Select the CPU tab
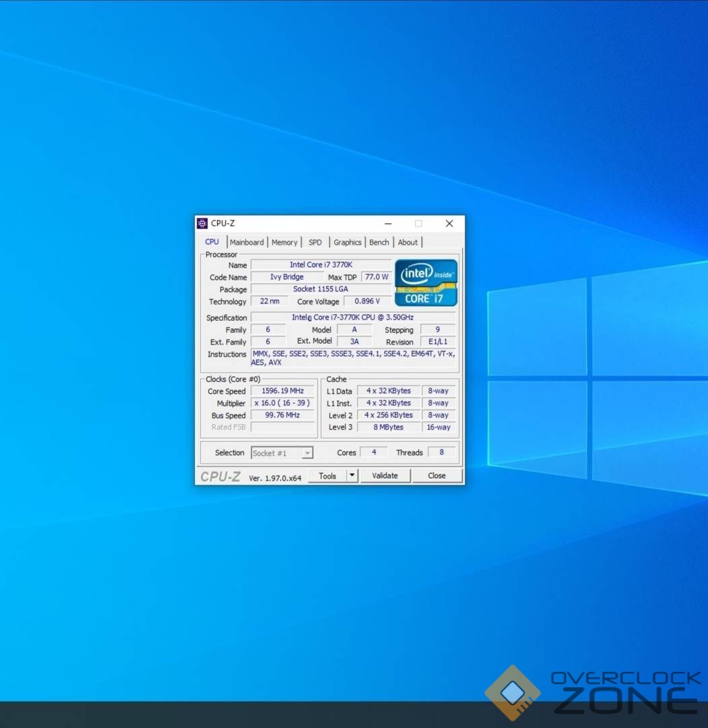This screenshot has width=708, height=728. point(212,242)
